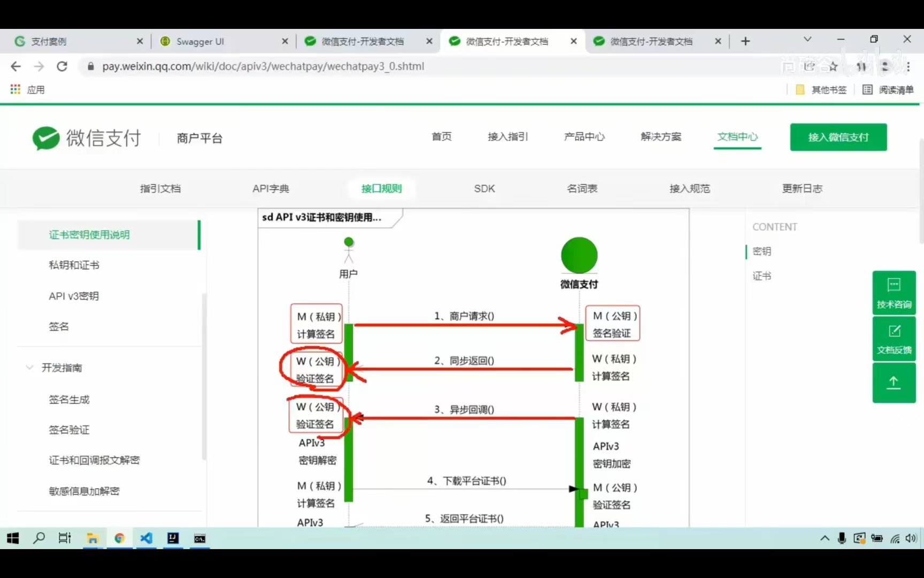Switch to Chrome in the taskbar
Screen dimensions: 924x578
coord(119,538)
